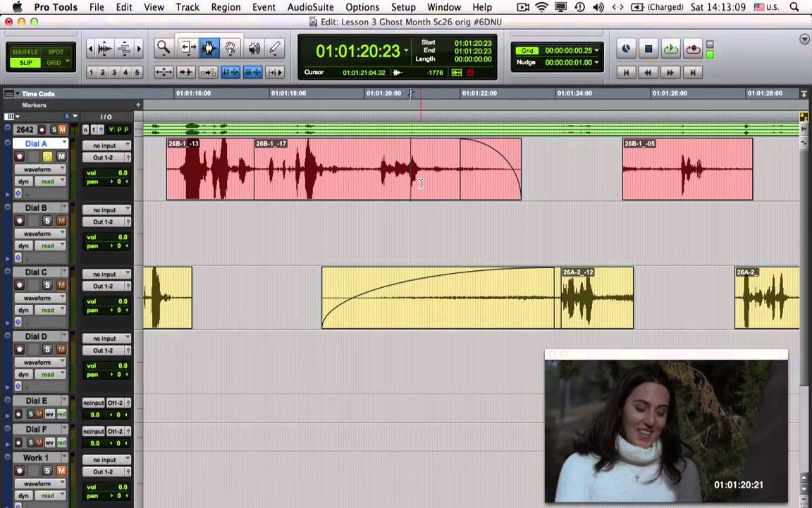Click the online sync clock button
The height and width of the screenshot is (508, 812).
click(x=626, y=49)
